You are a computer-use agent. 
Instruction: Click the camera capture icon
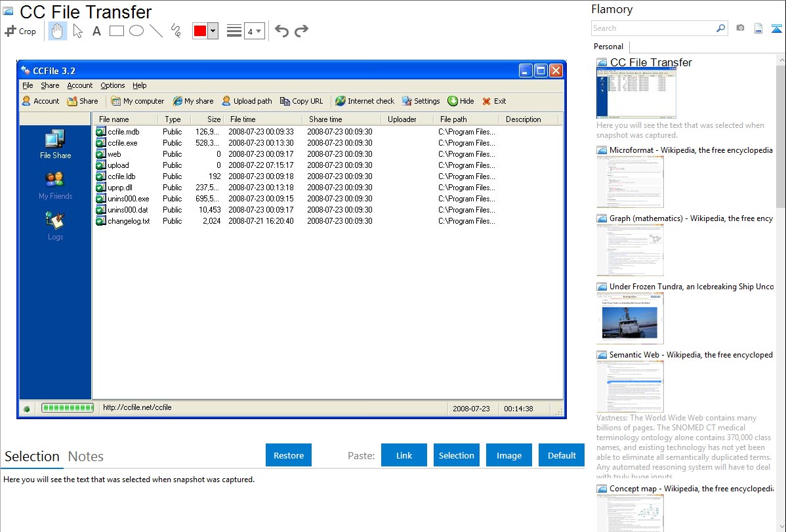coord(740,28)
